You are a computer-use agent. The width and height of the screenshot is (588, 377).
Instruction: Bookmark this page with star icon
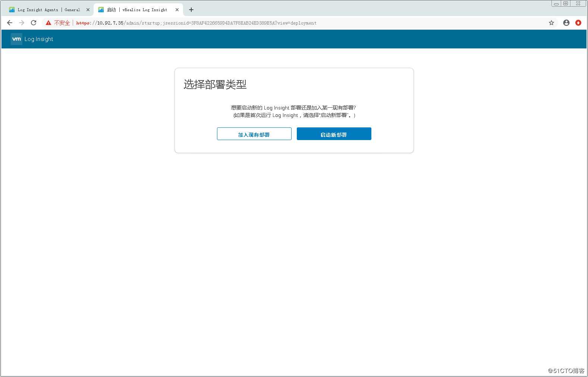pos(551,23)
